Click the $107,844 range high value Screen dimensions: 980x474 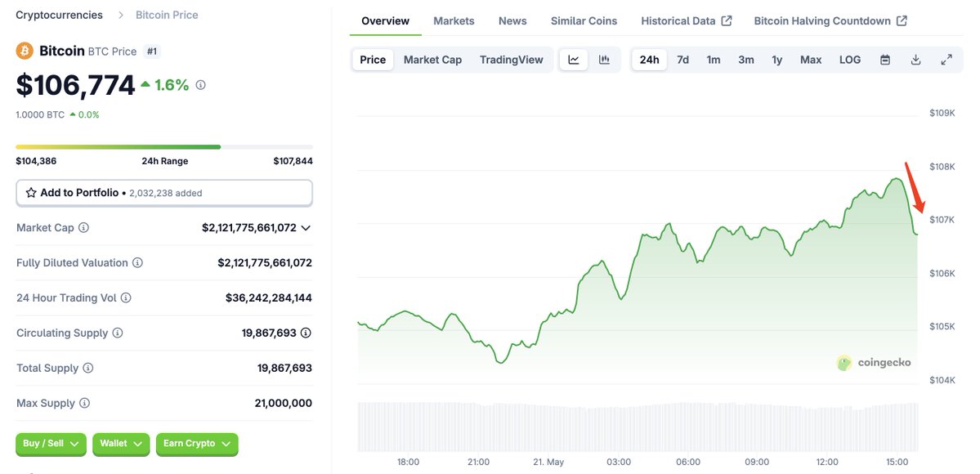click(293, 161)
